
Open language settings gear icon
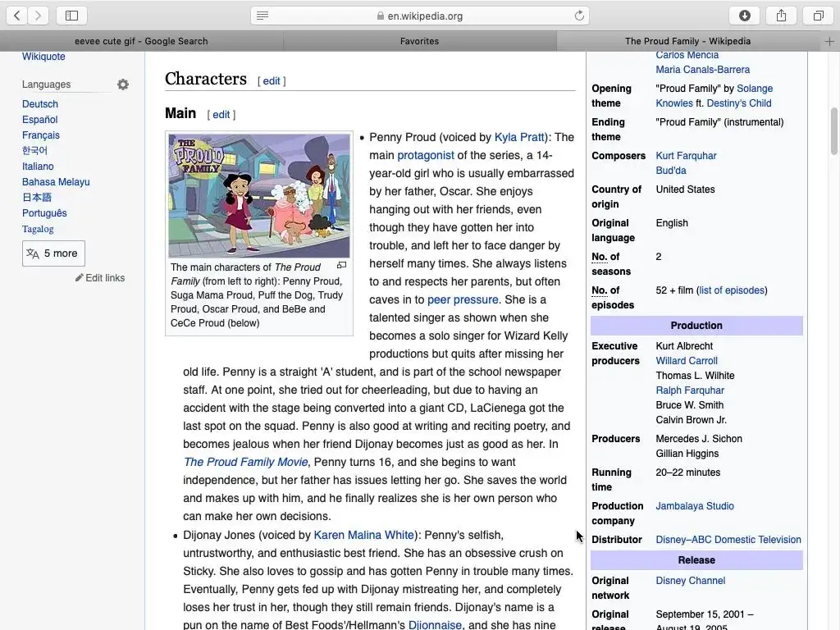(123, 84)
